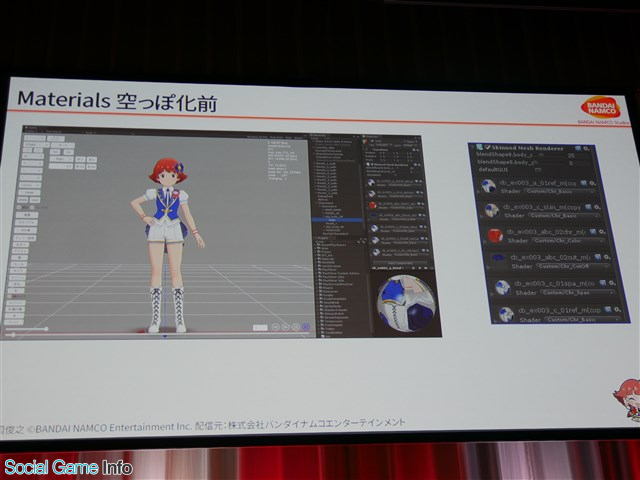The height and width of the screenshot is (480, 640).
Task: Click cb_ex003_c_skin_m material preview thumbnail in enlarged panel
Action: tap(492, 210)
